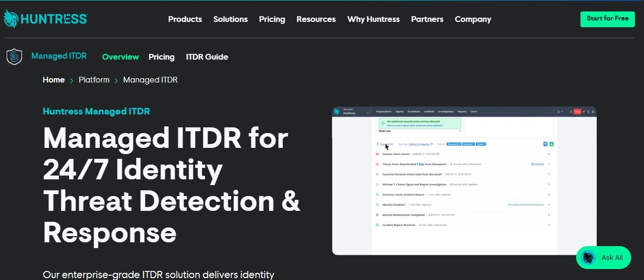Viewport: 644px width, 280px height.
Task: Click the Huntress Containment Remediation tag
Action: pyautogui.click(x=526, y=205)
